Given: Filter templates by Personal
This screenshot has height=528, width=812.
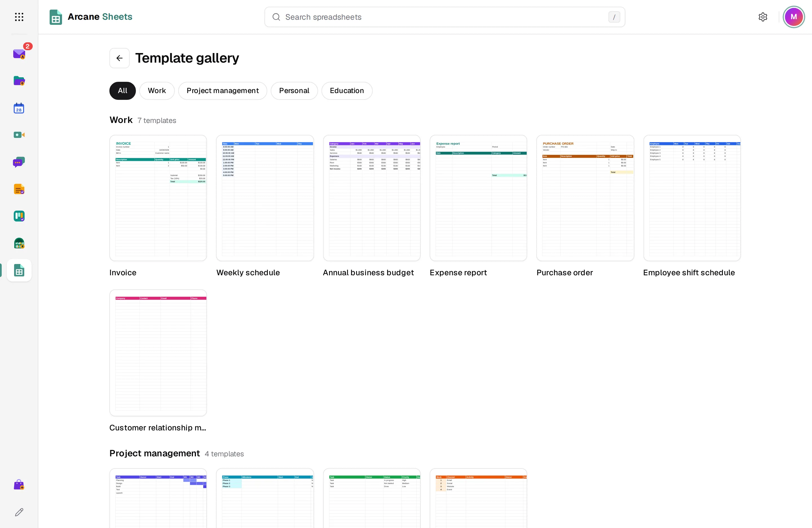Looking at the screenshot, I should click(x=294, y=91).
